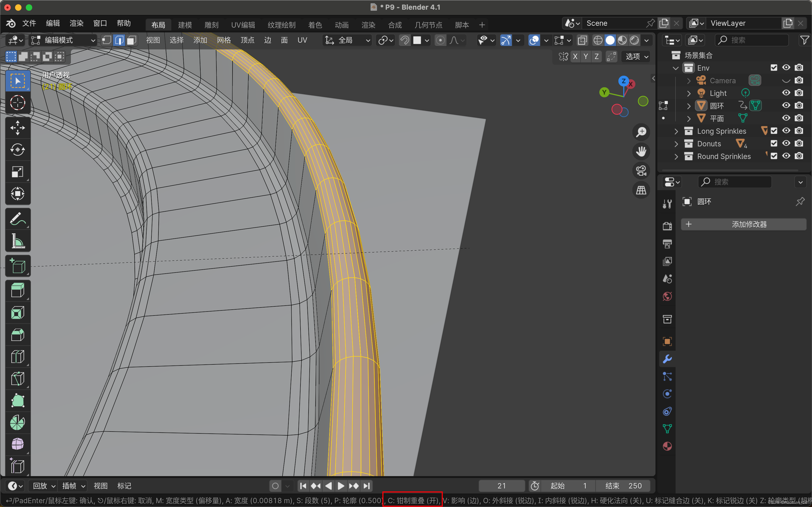The image size is (812, 507).
Task: Select the Rotate tool
Action: coord(17,150)
